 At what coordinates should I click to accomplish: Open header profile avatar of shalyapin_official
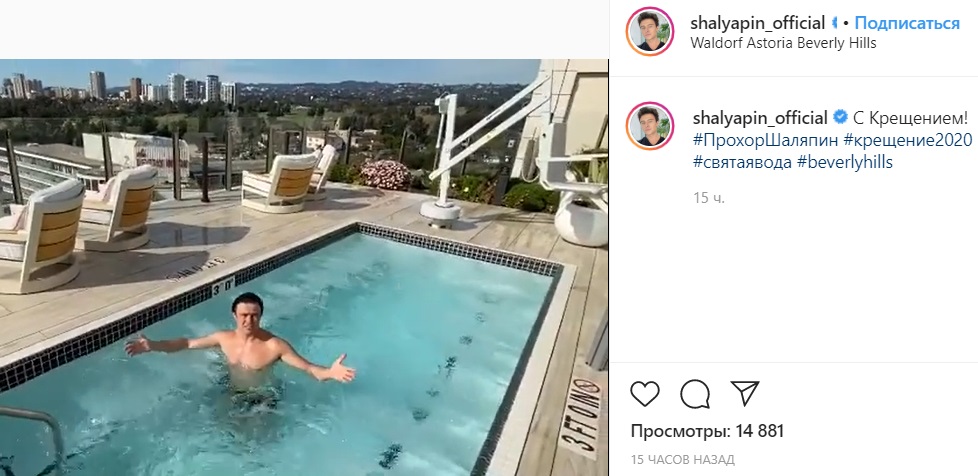[x=650, y=31]
